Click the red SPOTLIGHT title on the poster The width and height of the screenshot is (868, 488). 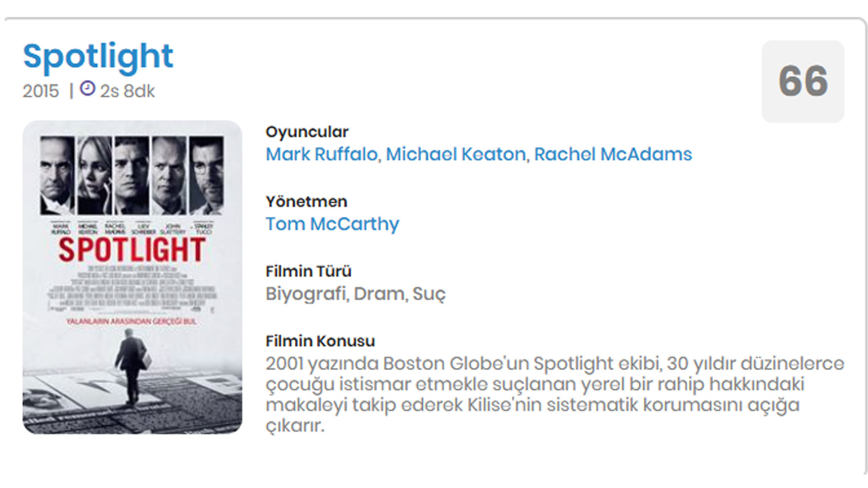point(132,250)
